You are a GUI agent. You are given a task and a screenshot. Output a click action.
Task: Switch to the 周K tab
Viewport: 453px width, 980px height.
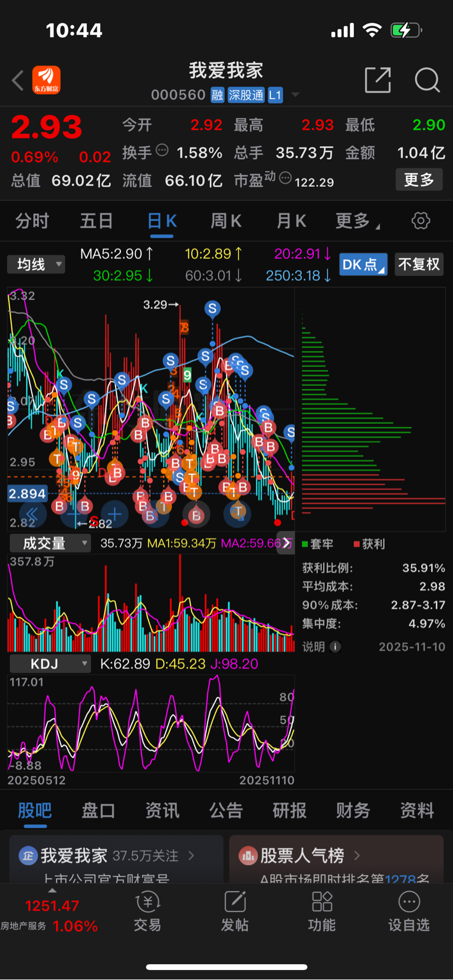[x=226, y=221]
